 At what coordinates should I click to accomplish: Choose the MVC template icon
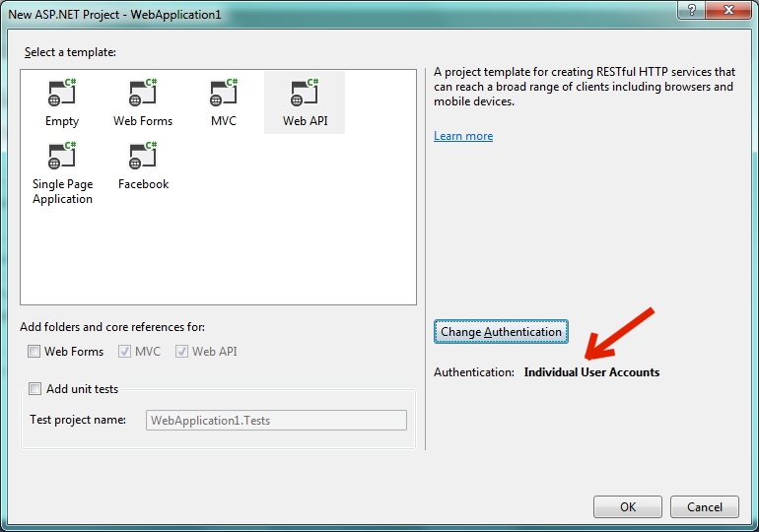224,93
